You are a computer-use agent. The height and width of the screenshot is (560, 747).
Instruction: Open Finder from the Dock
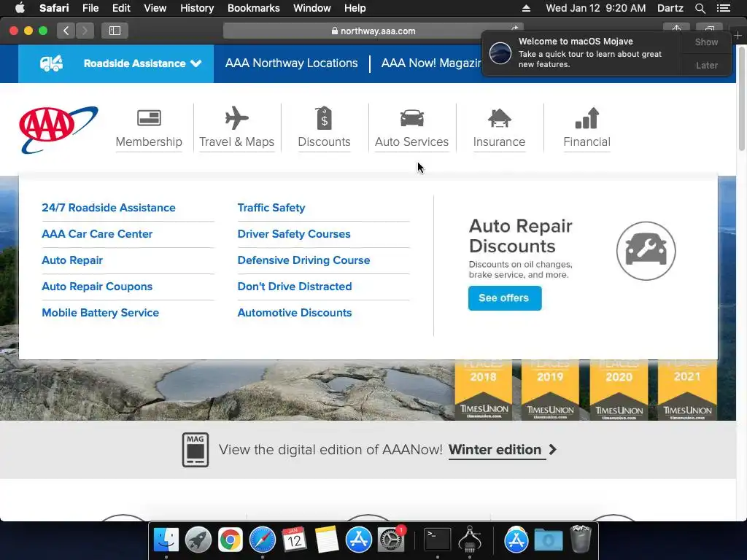pyautogui.click(x=166, y=540)
